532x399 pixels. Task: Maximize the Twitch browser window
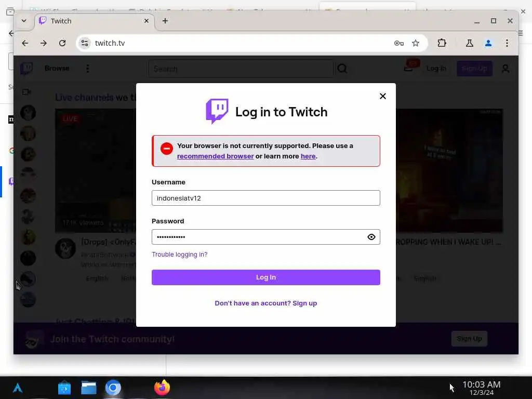[x=494, y=21]
